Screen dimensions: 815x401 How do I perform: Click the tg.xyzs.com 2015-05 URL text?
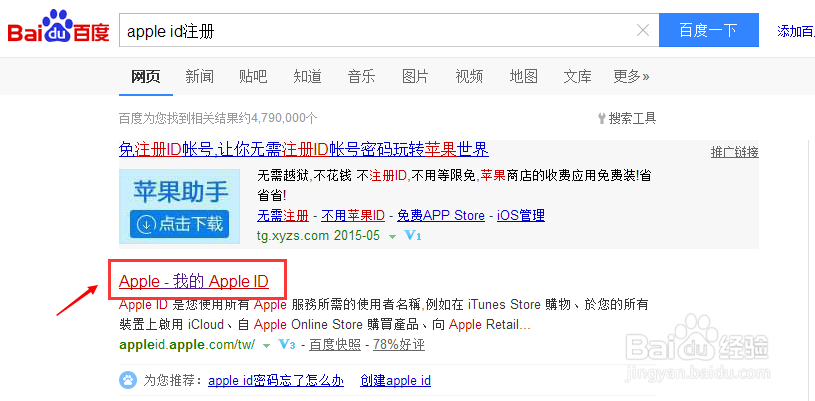pyautogui.click(x=319, y=236)
